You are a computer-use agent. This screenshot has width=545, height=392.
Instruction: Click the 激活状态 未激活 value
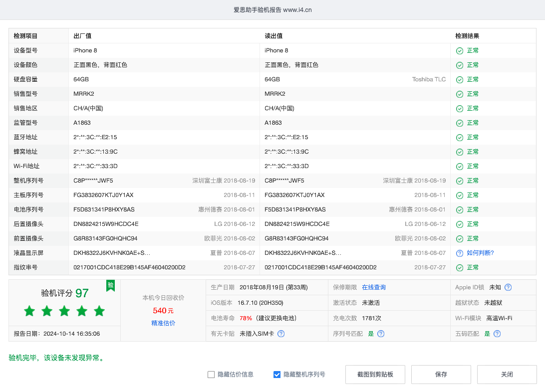(x=371, y=303)
